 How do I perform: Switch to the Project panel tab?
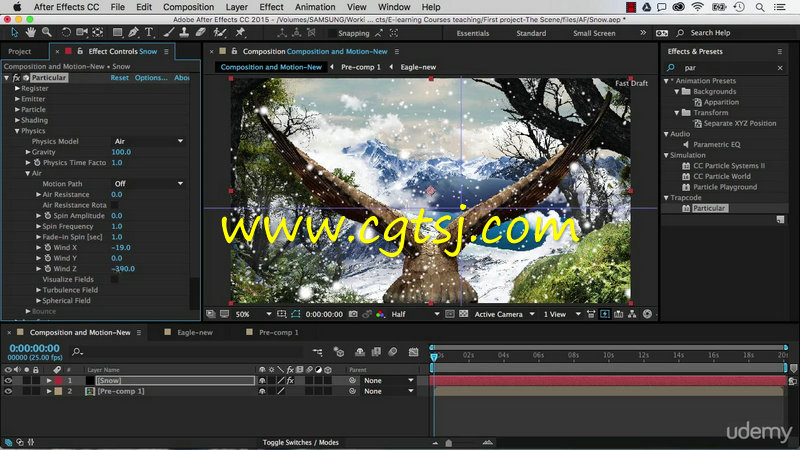pyautogui.click(x=20, y=52)
